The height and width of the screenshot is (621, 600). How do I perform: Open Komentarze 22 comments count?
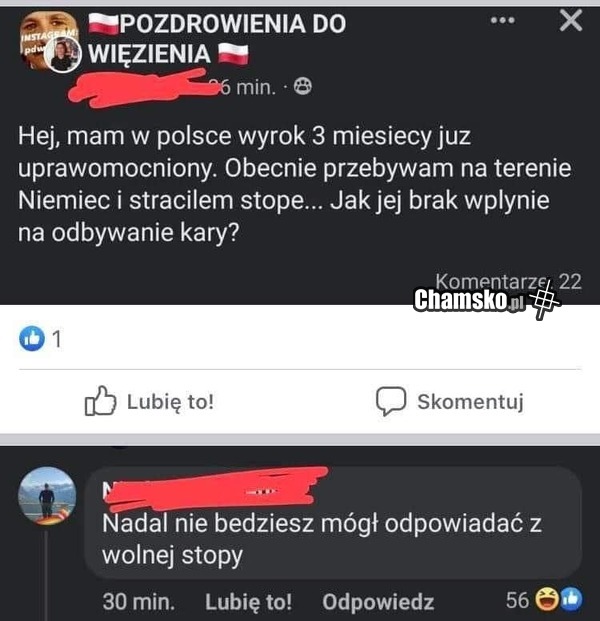click(509, 281)
